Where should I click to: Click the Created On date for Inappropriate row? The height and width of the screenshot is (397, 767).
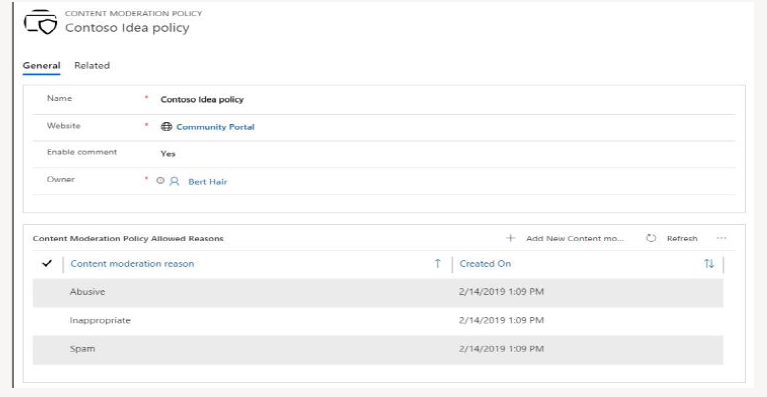click(x=501, y=320)
